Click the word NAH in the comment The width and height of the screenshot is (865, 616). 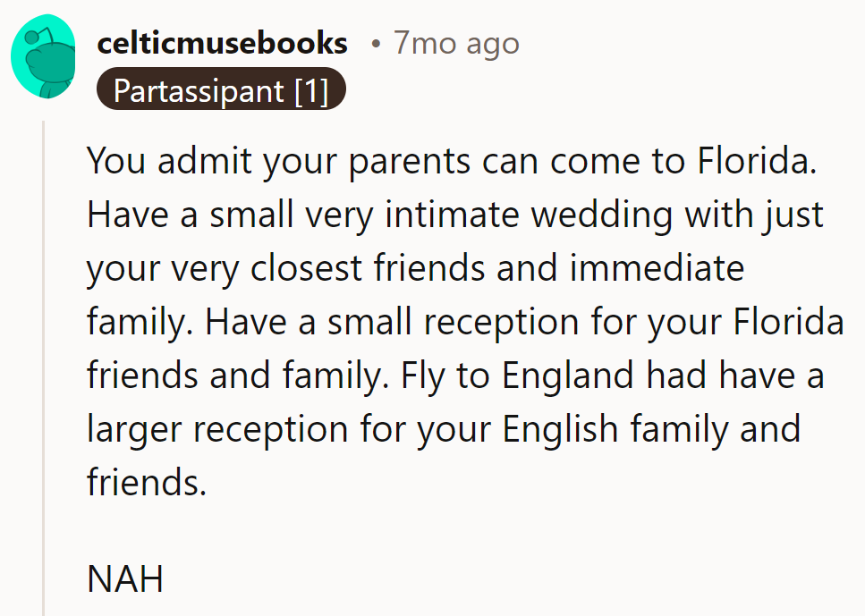point(123,578)
